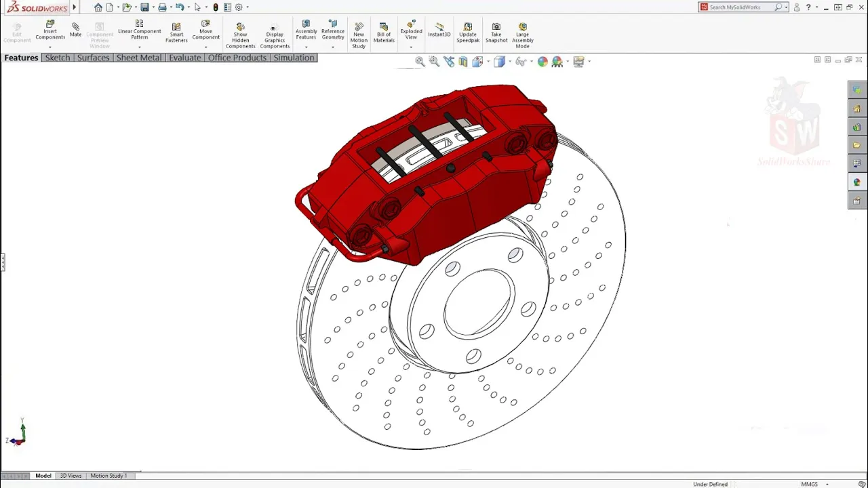
Task: Open Office Products tab
Action: click(x=237, y=58)
